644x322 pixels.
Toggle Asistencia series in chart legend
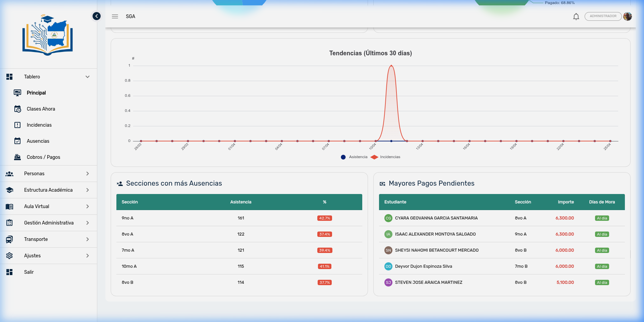(354, 157)
